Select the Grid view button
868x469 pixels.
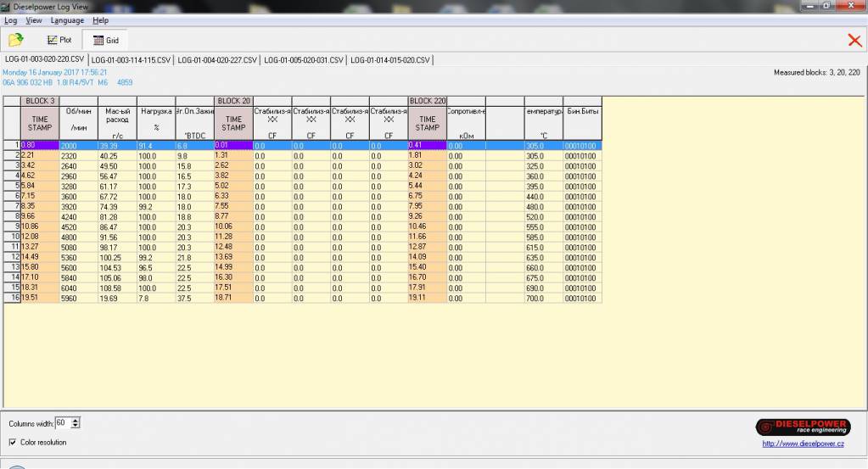105,40
